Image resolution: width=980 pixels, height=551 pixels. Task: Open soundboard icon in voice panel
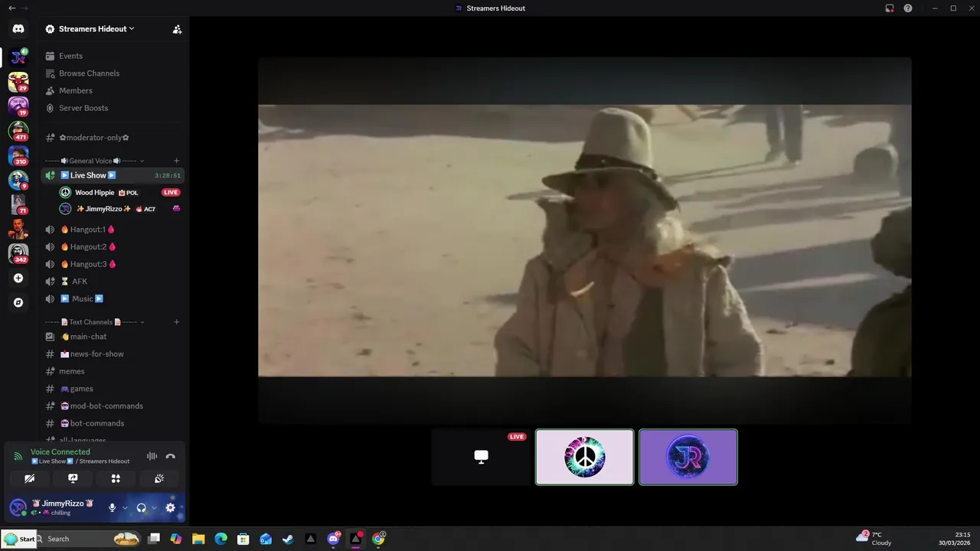coord(159,478)
